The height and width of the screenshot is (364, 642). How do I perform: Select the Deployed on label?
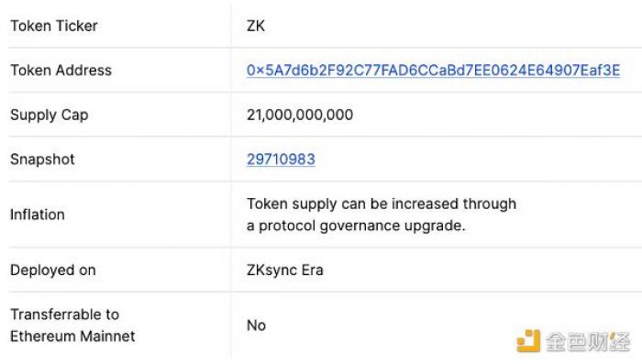(x=53, y=270)
